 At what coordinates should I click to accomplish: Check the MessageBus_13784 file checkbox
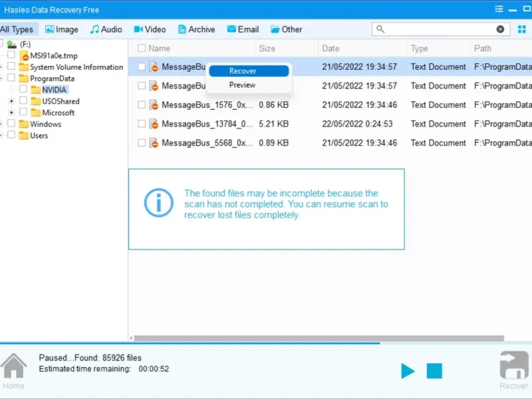coord(142,124)
